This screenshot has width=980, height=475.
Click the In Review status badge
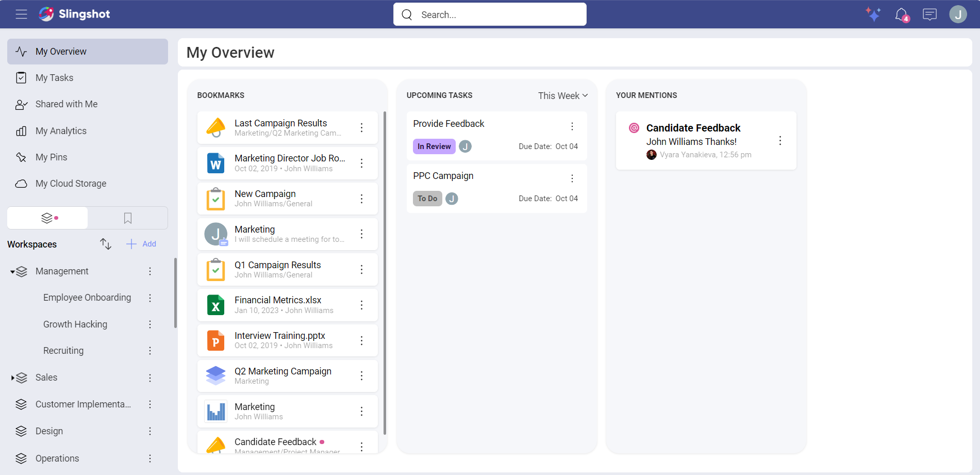[434, 146]
